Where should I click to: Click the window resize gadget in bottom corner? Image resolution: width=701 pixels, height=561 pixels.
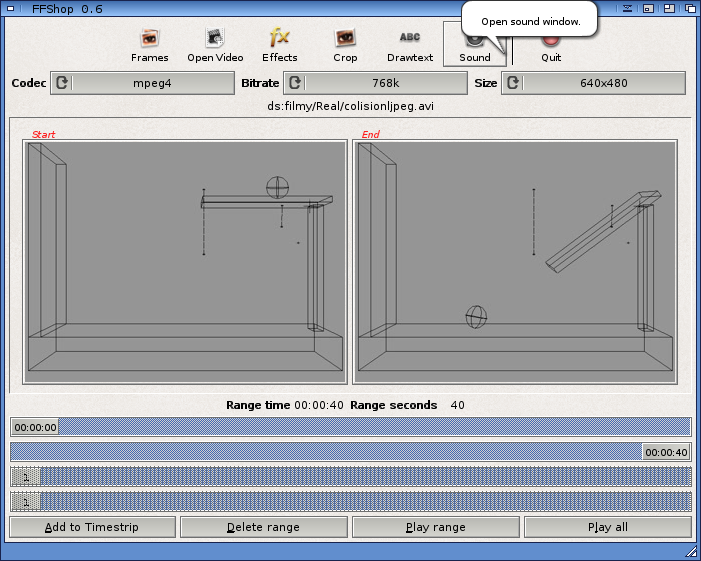(x=691, y=551)
